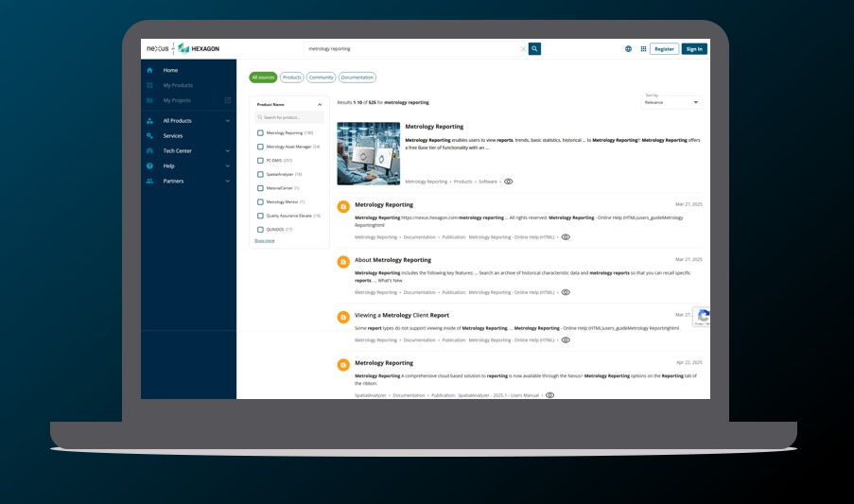
Task: Click the Metrology Reporting result thumbnail image
Action: click(x=369, y=153)
